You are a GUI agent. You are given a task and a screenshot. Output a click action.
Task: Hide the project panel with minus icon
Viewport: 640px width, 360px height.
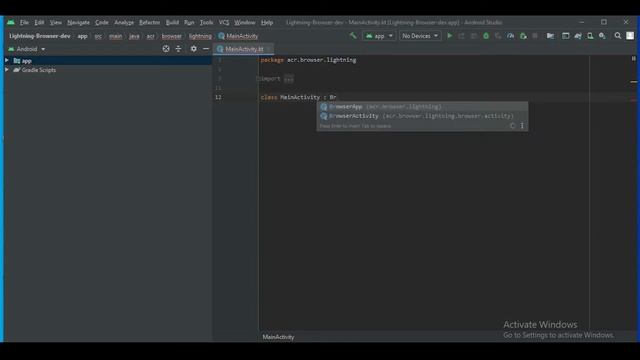click(206, 49)
